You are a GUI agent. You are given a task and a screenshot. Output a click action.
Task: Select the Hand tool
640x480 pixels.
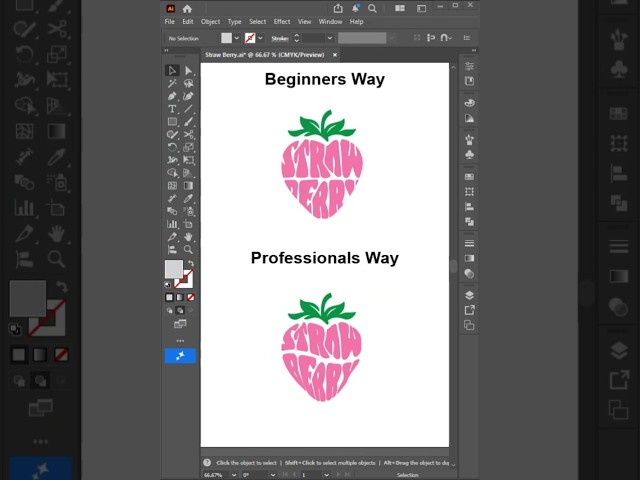pyautogui.click(x=188, y=237)
